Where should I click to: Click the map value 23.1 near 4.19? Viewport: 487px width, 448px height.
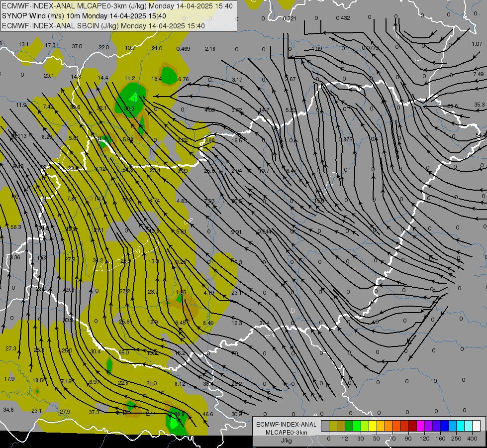pos(237,293)
